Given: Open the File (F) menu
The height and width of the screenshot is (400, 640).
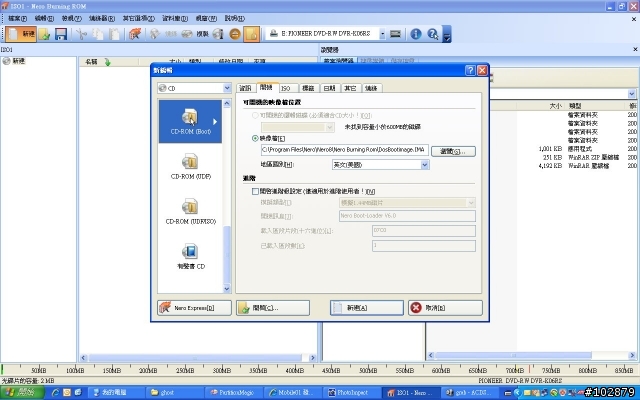Looking at the screenshot, I should [17, 18].
